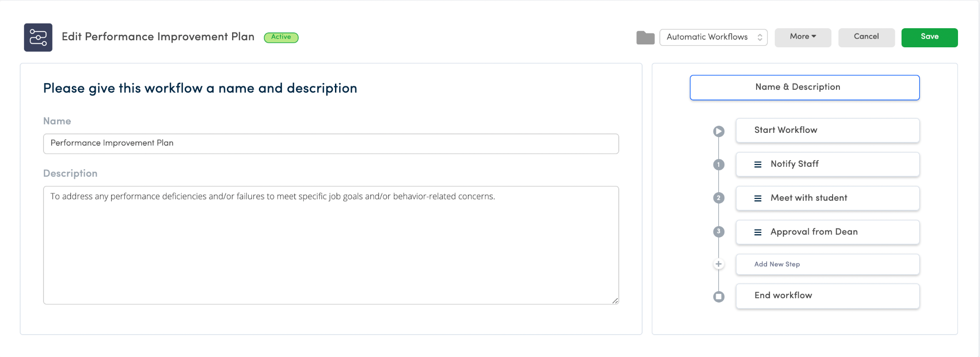Click the folder icon left of the workflow selector
The image size is (980, 357).
pyautogui.click(x=646, y=37)
